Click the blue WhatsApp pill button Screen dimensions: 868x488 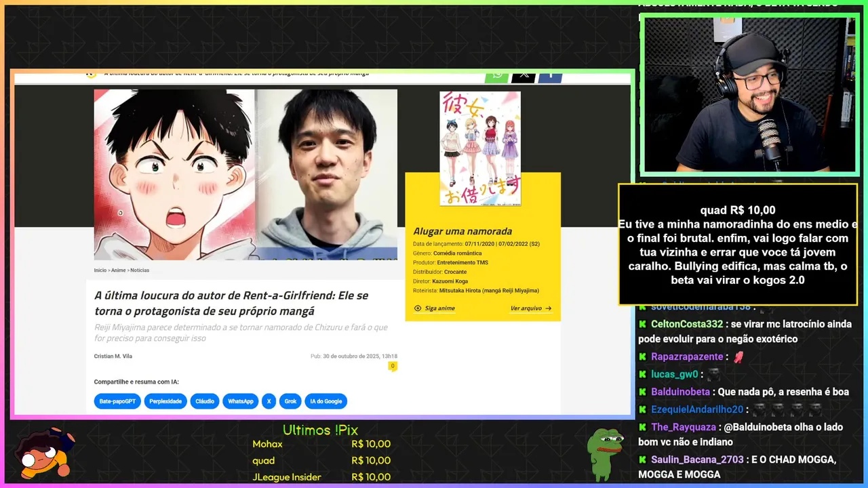coord(241,401)
